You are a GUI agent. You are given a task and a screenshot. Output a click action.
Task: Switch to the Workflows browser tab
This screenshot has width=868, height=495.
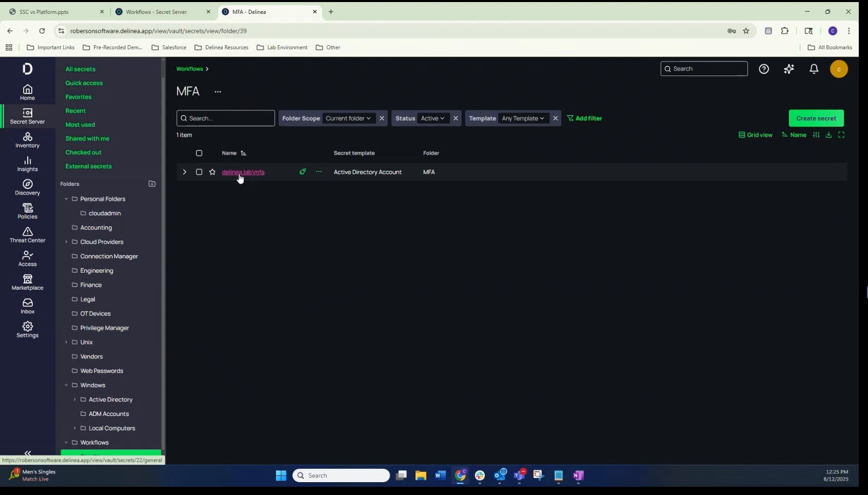click(156, 11)
